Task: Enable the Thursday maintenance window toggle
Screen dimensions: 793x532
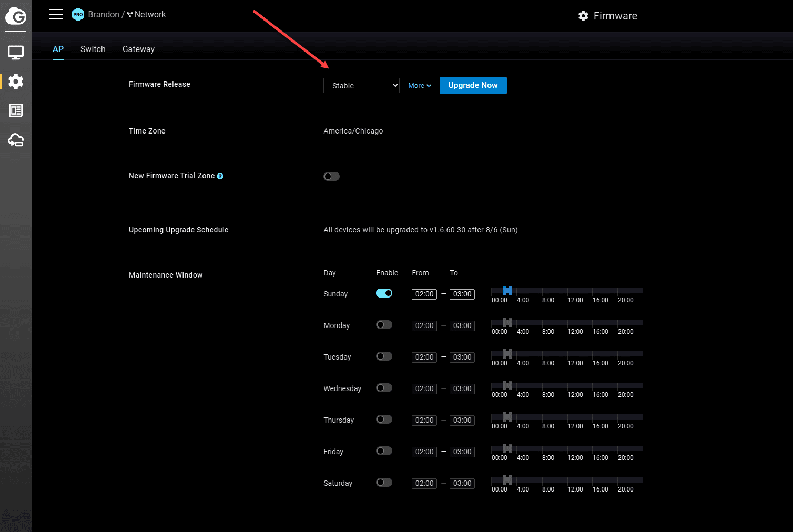Action: 384,420
